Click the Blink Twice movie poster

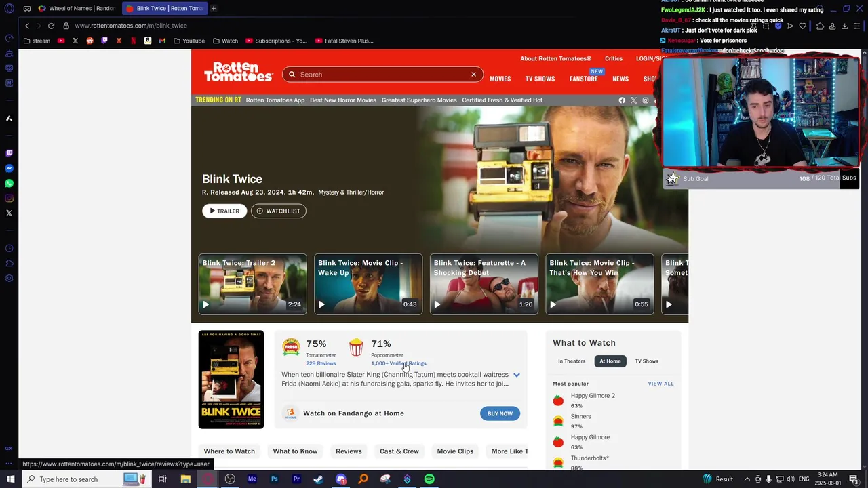pyautogui.click(x=231, y=380)
